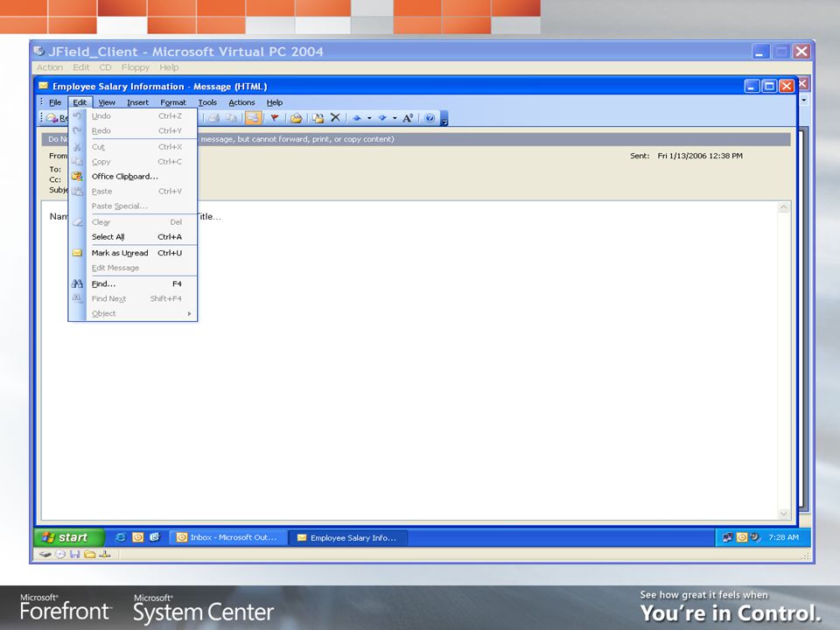Click the Create Rule icon beside the Delete X

[x=318, y=118]
